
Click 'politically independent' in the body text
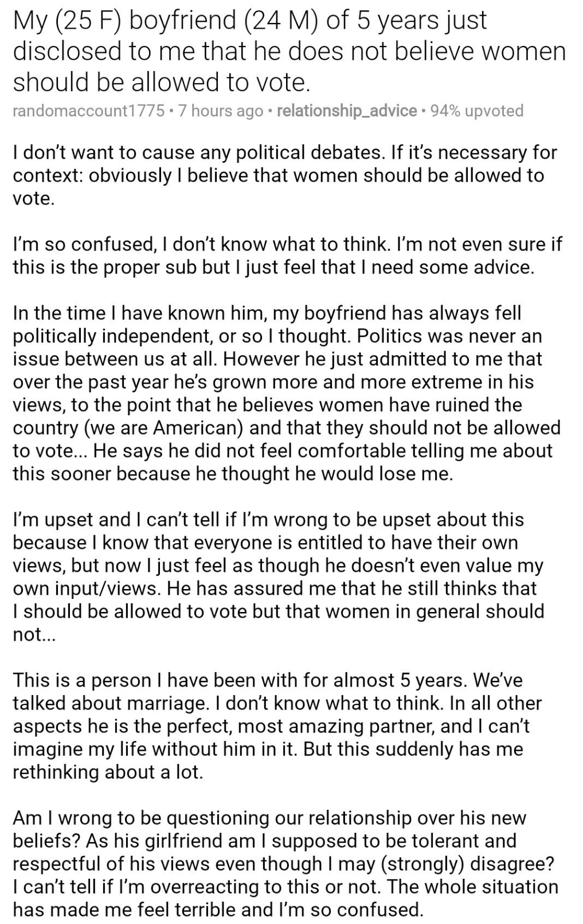[112, 336]
